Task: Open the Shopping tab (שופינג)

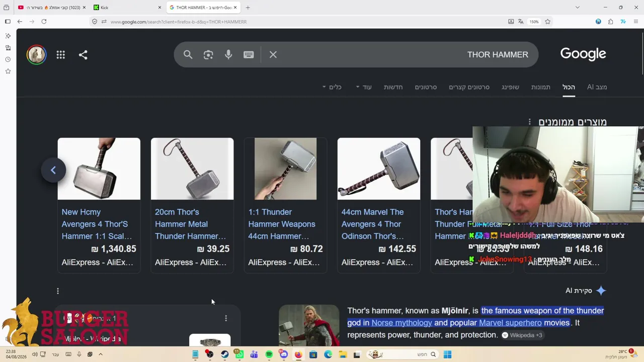Action: (510, 87)
